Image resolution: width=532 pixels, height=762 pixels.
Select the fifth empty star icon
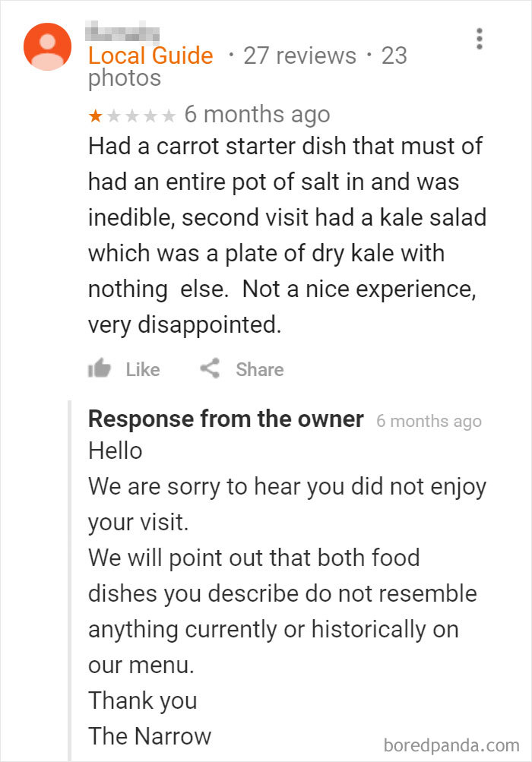pos(169,114)
